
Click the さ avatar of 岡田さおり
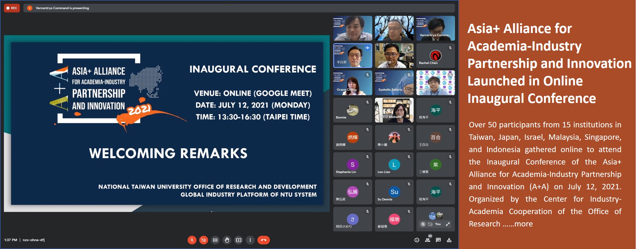pos(352,219)
